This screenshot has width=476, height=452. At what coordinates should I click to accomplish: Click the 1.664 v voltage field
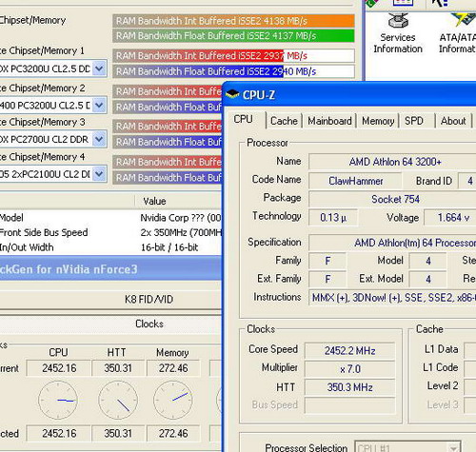(450, 218)
